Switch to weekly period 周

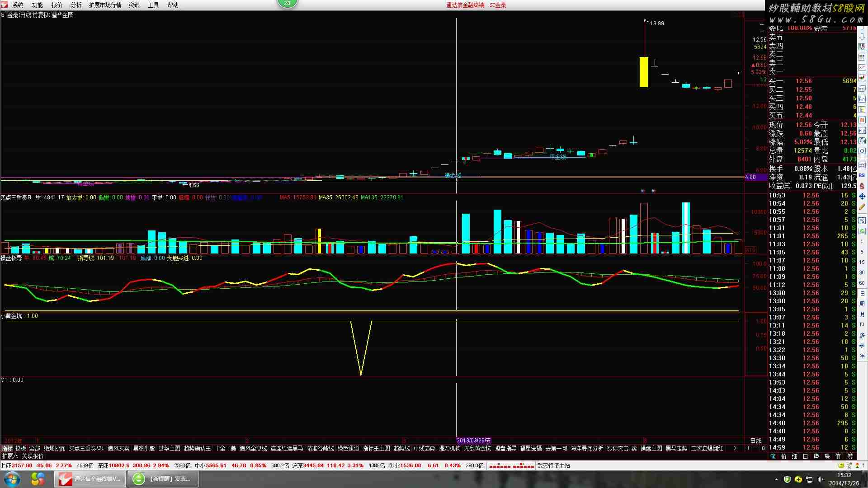pos(862,304)
